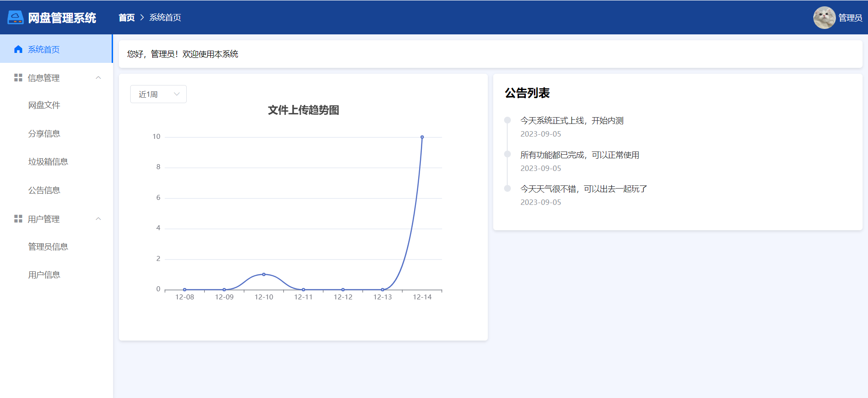
Task: Click the 12-13 data point on chart
Action: point(382,289)
